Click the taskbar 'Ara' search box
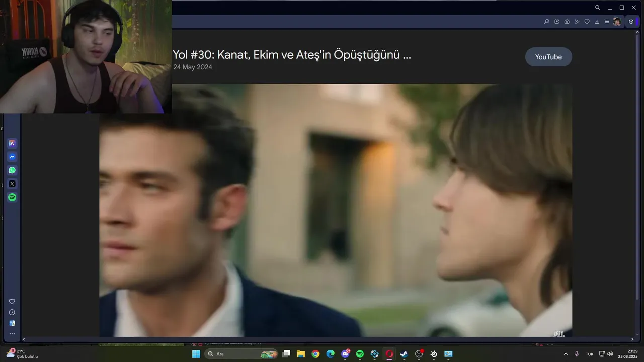Screen dimensions: 644x362 coord(242,354)
